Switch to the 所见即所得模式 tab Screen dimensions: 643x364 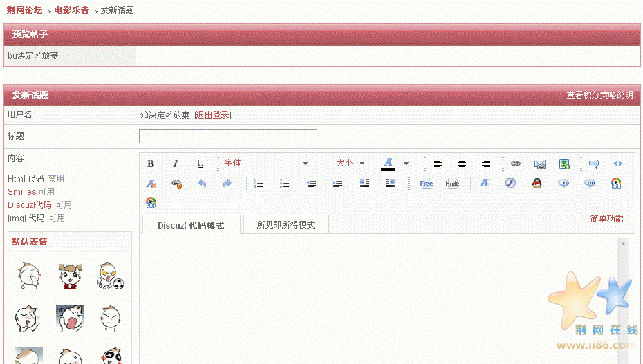click(x=286, y=225)
